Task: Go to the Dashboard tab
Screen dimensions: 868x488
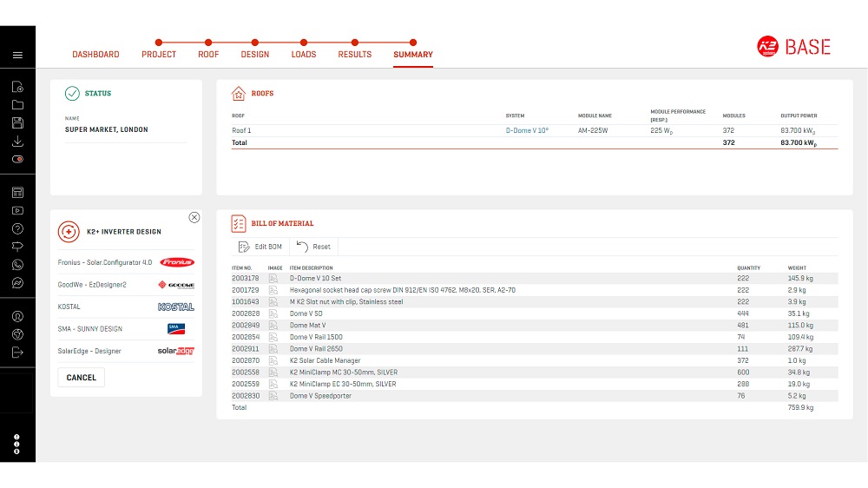Action: (95, 55)
